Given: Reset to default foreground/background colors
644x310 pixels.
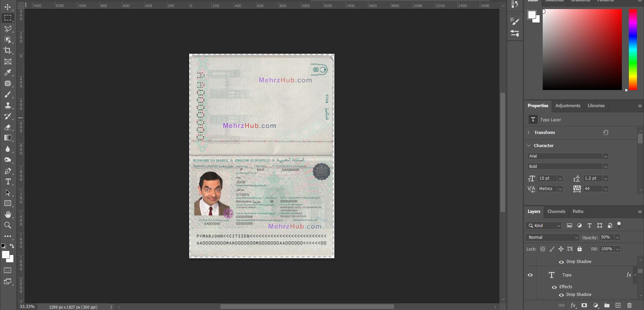Looking at the screenshot, I should (3, 246).
